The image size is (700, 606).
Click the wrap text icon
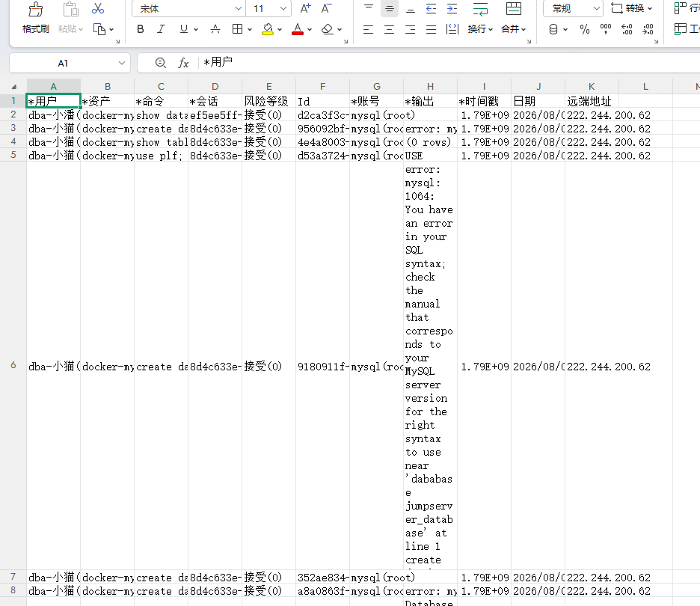[x=480, y=9]
